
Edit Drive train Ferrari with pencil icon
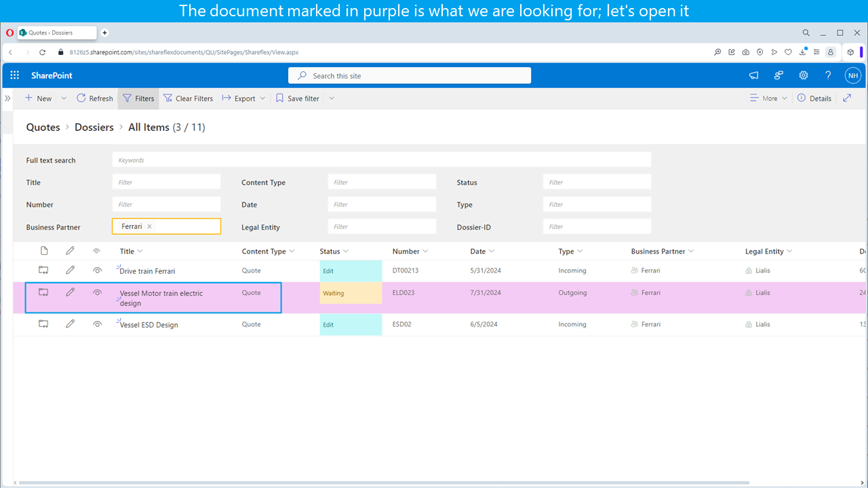[71, 270]
